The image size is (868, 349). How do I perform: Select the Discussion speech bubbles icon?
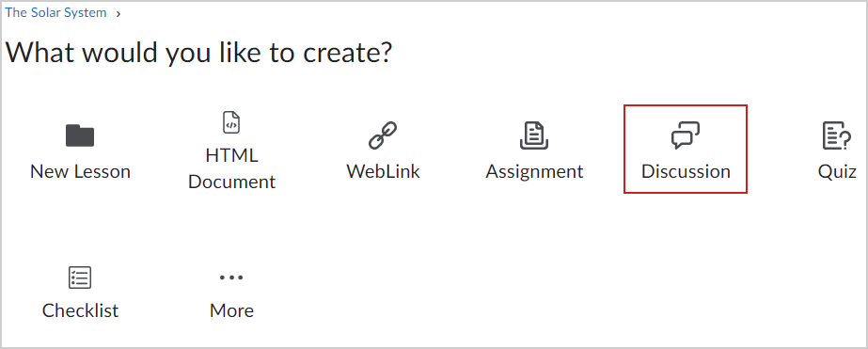point(686,135)
